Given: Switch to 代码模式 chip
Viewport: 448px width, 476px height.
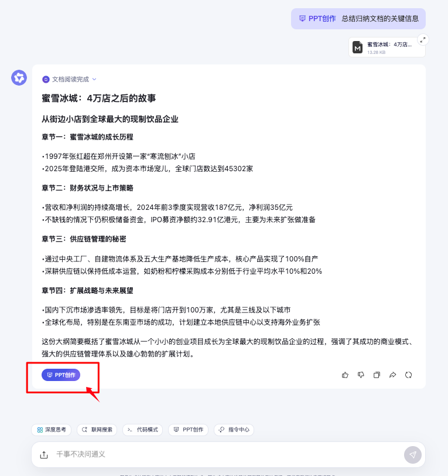Looking at the screenshot, I should pyautogui.click(x=142, y=430).
